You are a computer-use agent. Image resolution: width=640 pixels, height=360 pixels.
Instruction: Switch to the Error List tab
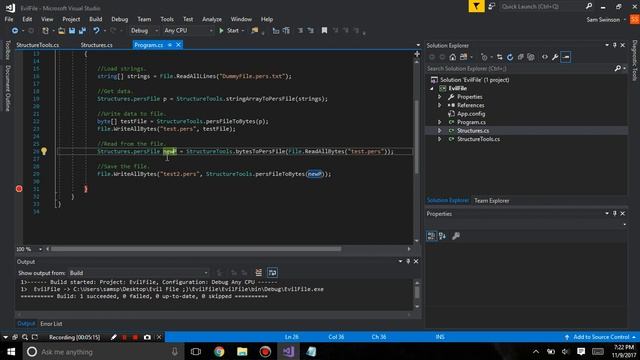point(51,324)
